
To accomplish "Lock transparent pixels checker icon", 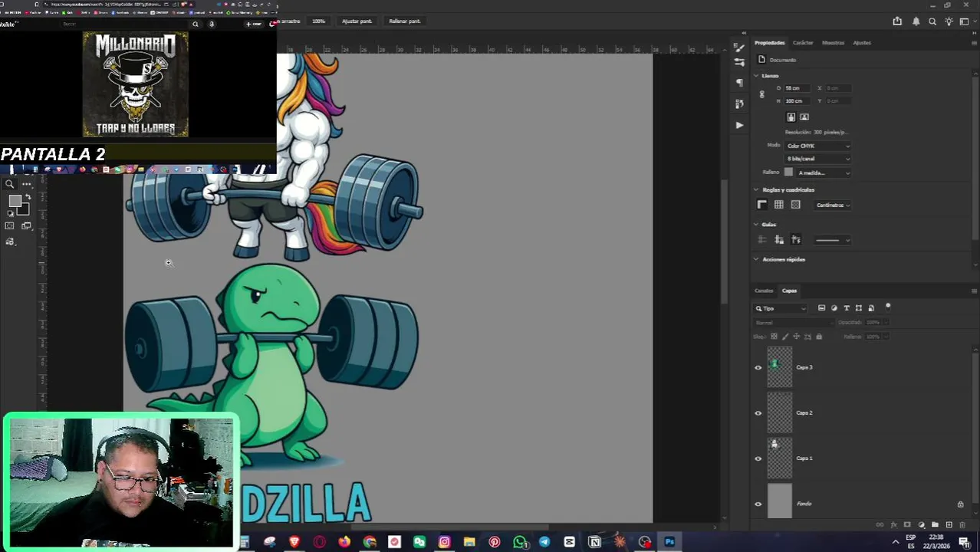I will (x=774, y=337).
